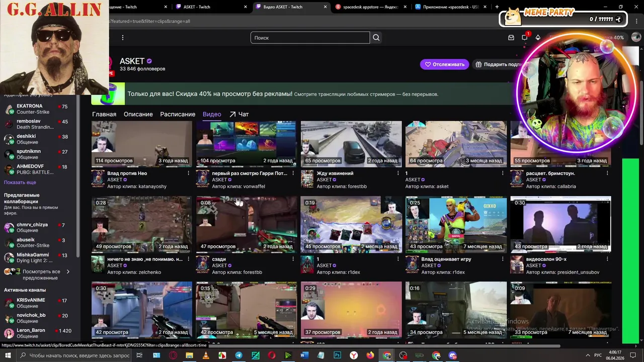Open options menu for clip сзади
The width and height of the screenshot is (644, 362).
293,259
